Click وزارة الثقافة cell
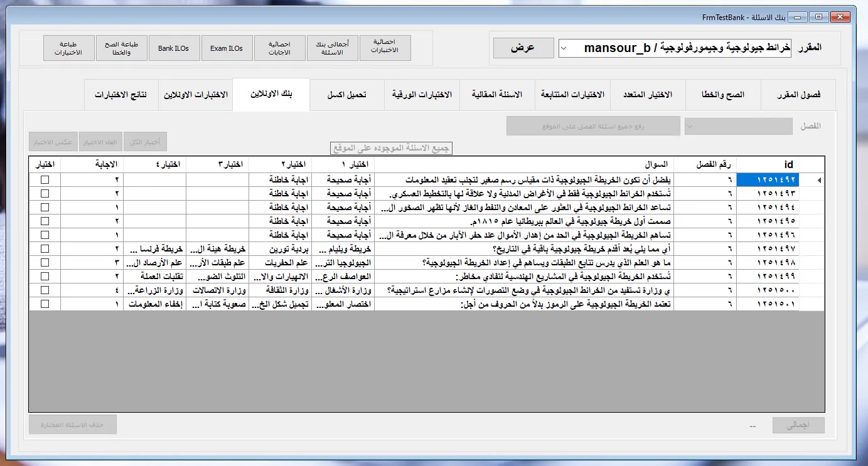Viewport: 868px width, 466px height. tap(280, 290)
